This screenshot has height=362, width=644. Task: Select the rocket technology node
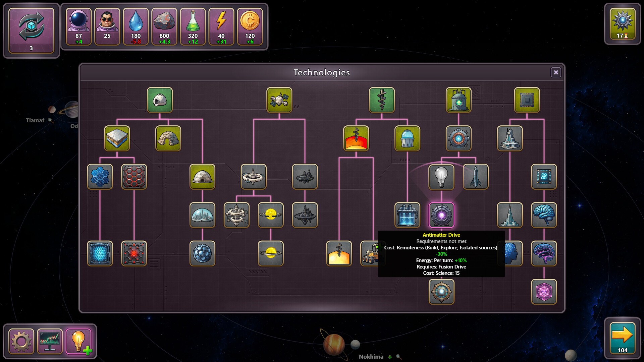pyautogui.click(x=476, y=177)
